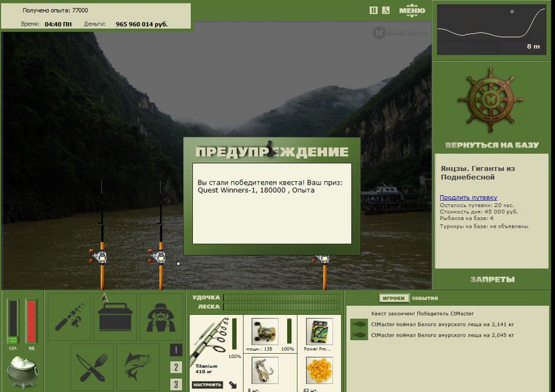
Task: Open the fisherman profile icon
Action: coord(161,317)
